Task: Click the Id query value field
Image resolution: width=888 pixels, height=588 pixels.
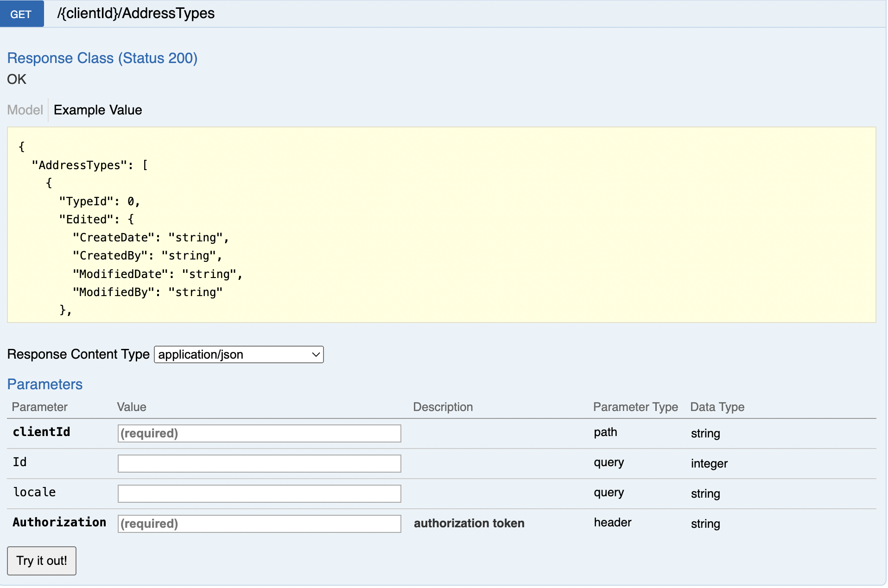Action: point(259,464)
